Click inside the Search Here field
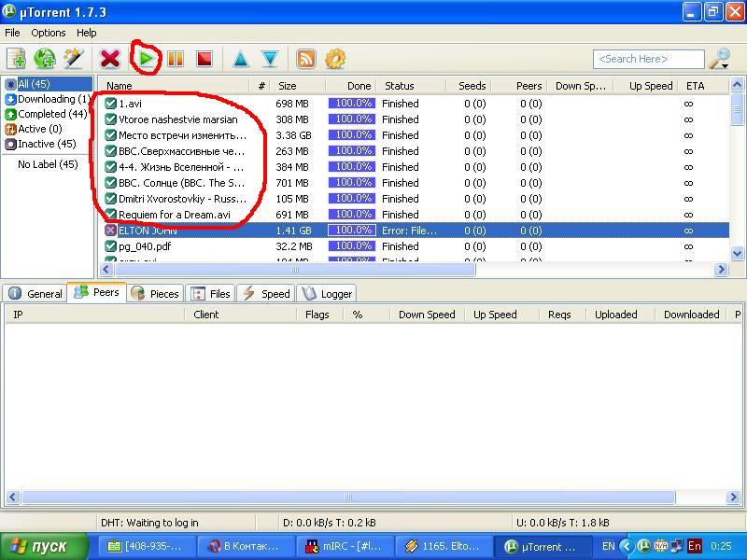Viewport: 747px width, 560px height. [648, 59]
